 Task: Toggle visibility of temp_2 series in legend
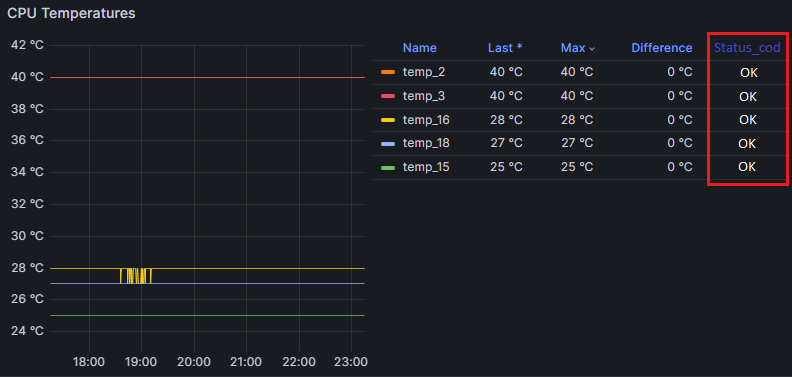[424, 72]
